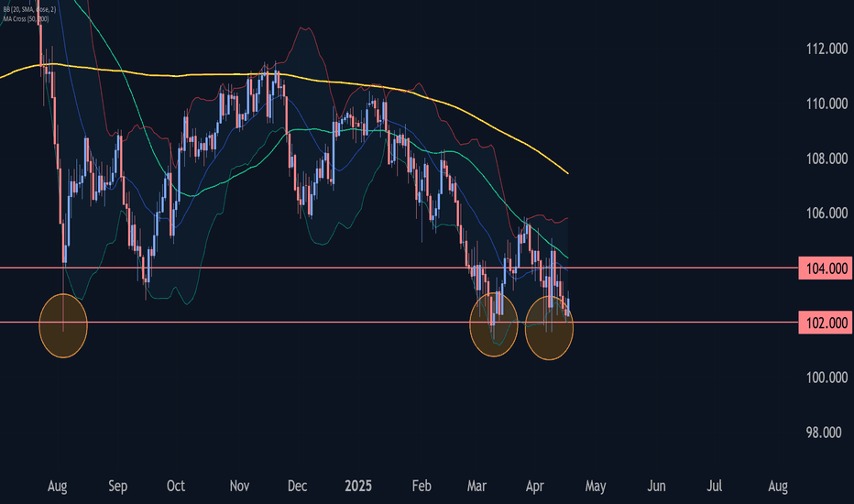Click the Sep time axis label

(117, 486)
